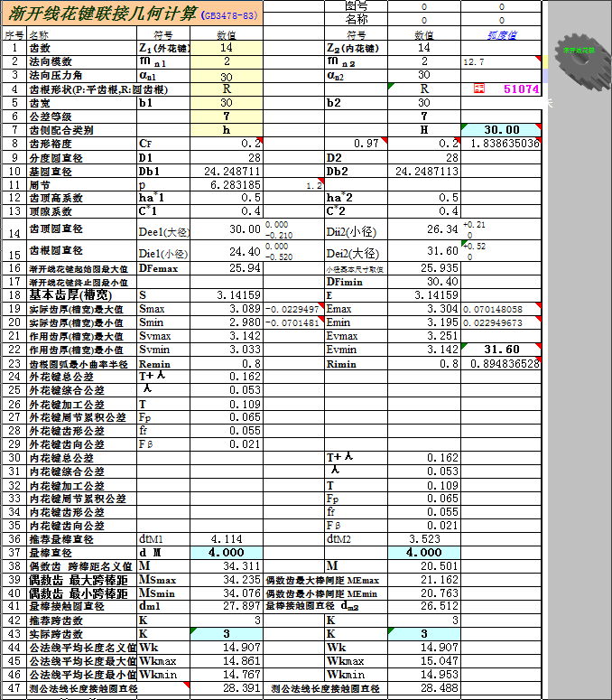Select the Evmax value 3.251
Viewport: 612px width, 700px height.
(x=423, y=336)
